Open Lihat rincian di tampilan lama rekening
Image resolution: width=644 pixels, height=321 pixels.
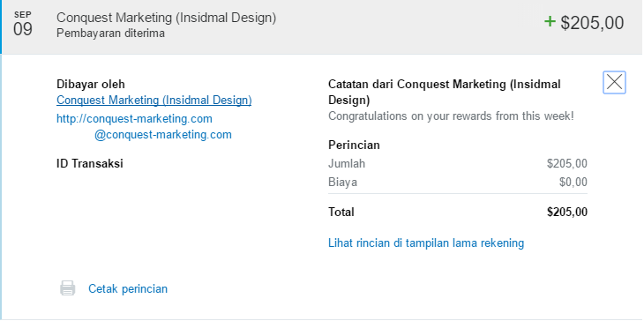point(426,243)
